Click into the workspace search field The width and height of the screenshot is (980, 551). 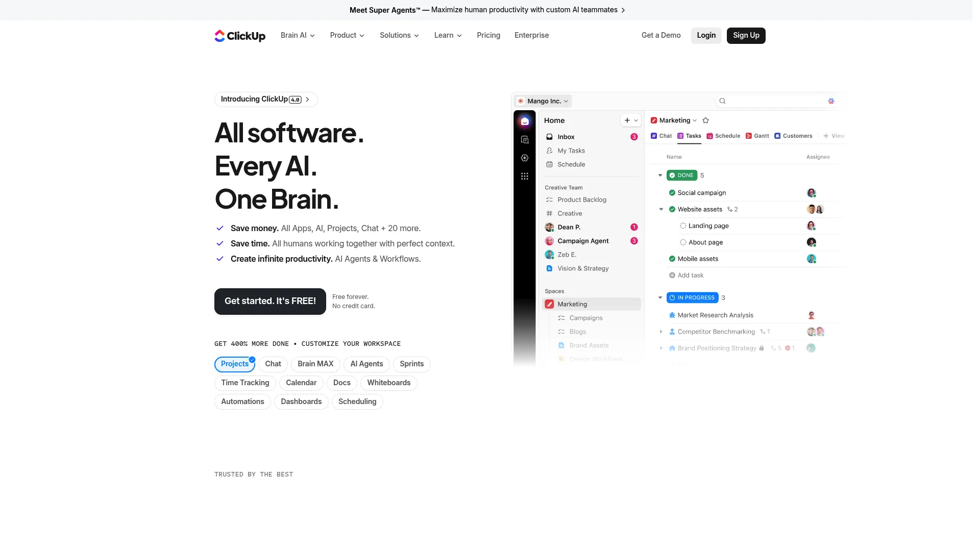tap(775, 101)
